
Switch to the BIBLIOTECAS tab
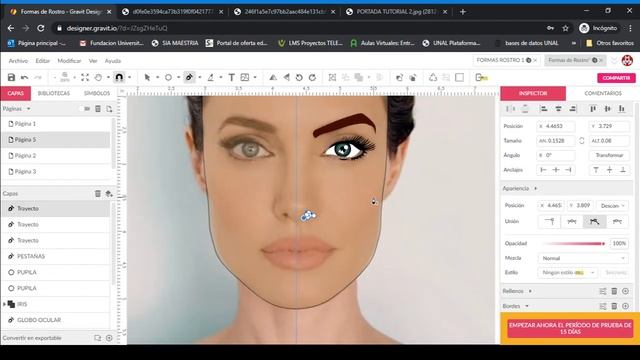click(54, 93)
